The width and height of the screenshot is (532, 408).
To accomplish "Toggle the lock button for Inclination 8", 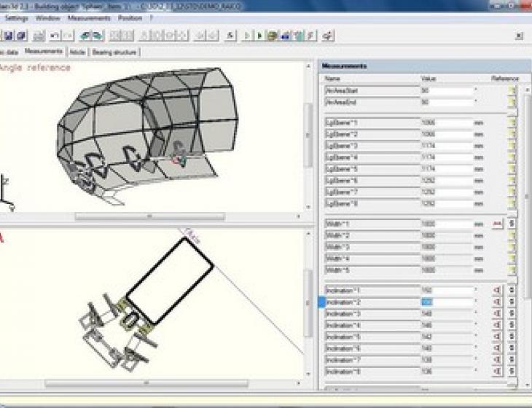I will (512, 372).
